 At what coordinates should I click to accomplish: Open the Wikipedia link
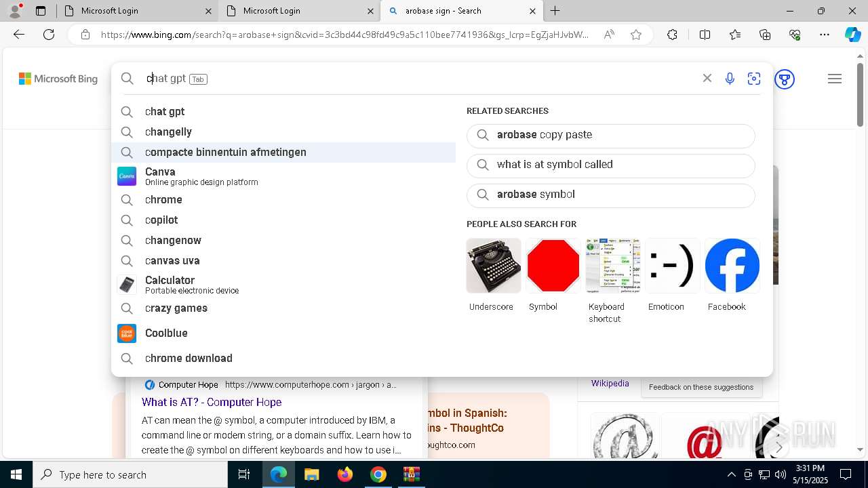pyautogui.click(x=610, y=384)
